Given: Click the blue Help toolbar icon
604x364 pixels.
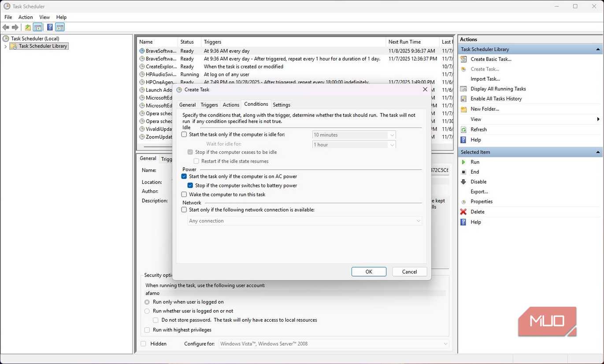Looking at the screenshot, I should 50,27.
